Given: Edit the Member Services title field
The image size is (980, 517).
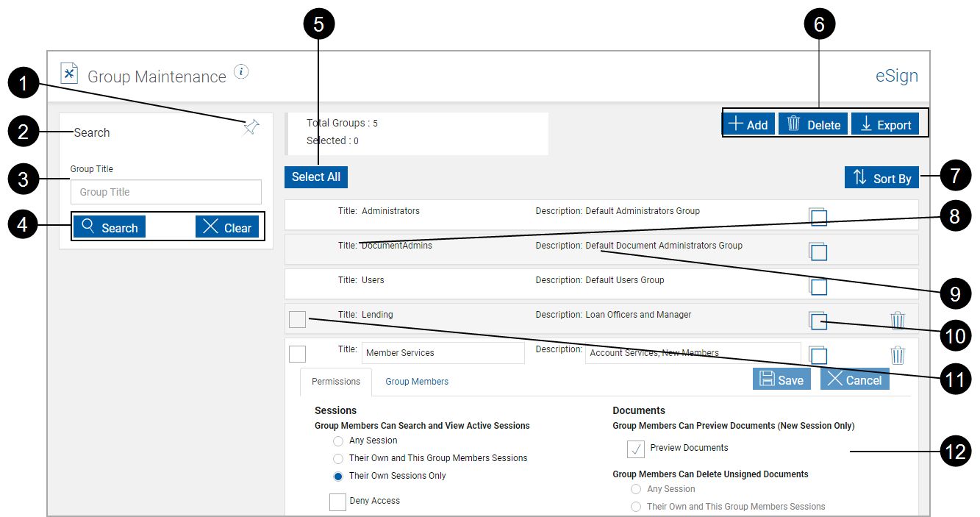Looking at the screenshot, I should [443, 353].
